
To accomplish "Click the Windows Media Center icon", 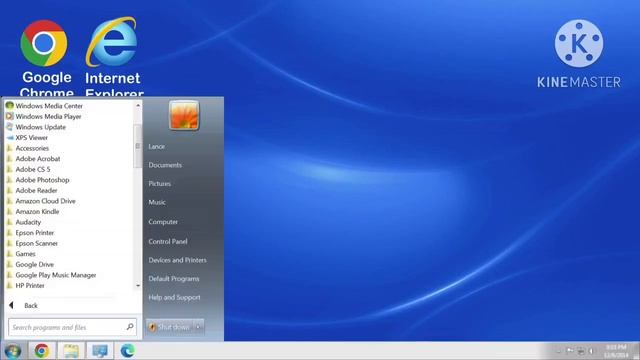I will pos(10,105).
